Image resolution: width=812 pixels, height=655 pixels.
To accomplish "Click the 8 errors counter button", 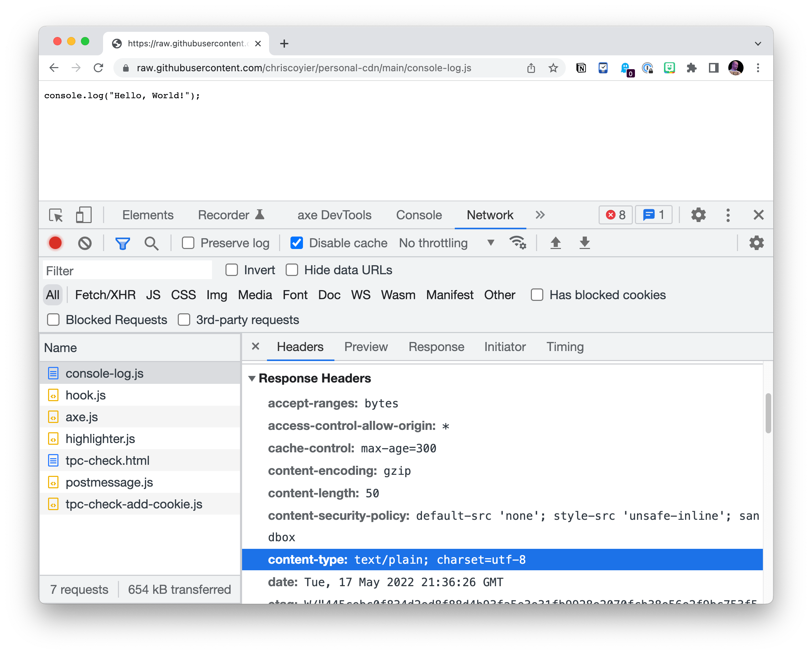I will [x=616, y=215].
